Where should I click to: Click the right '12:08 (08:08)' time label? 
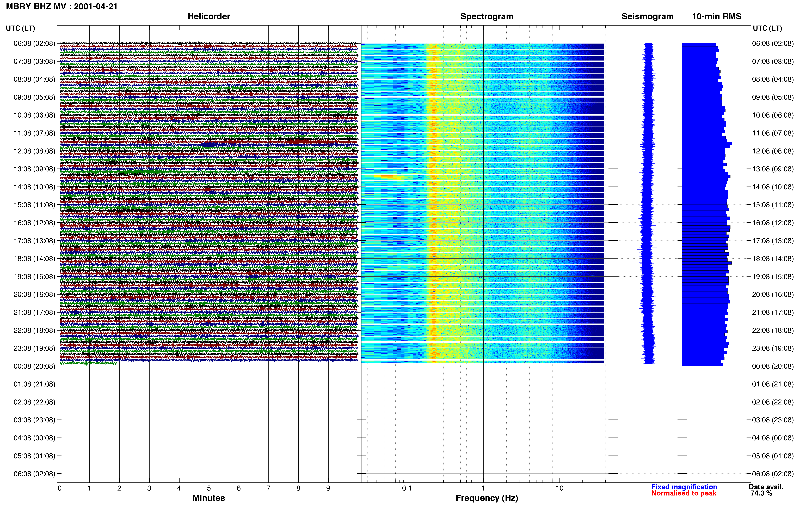pyautogui.click(x=773, y=151)
